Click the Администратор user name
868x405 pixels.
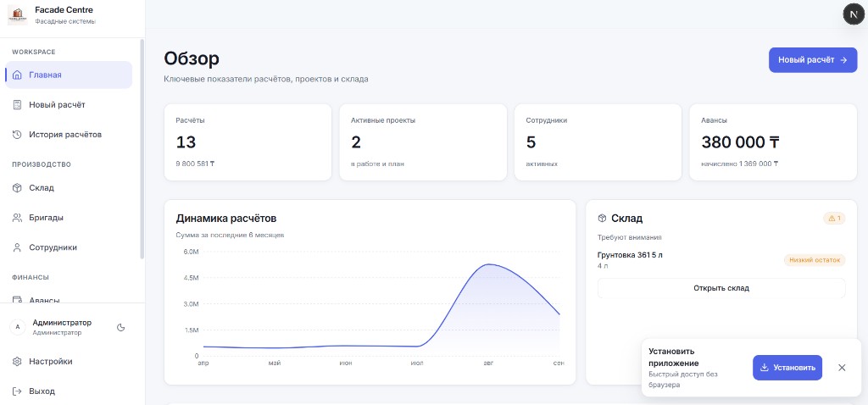click(62, 323)
